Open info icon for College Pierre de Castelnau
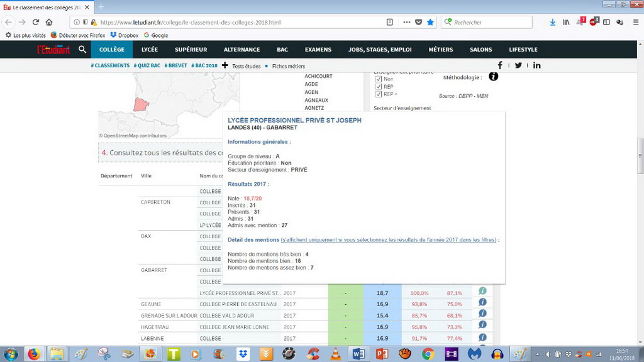 coord(482,302)
